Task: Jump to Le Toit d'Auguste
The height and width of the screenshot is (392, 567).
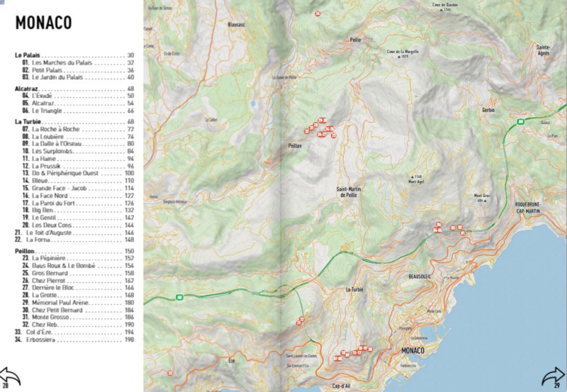Action: (74, 233)
